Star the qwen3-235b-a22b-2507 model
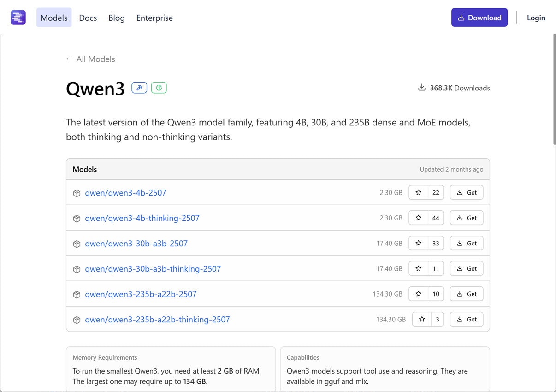This screenshot has width=556, height=392. [x=419, y=294]
